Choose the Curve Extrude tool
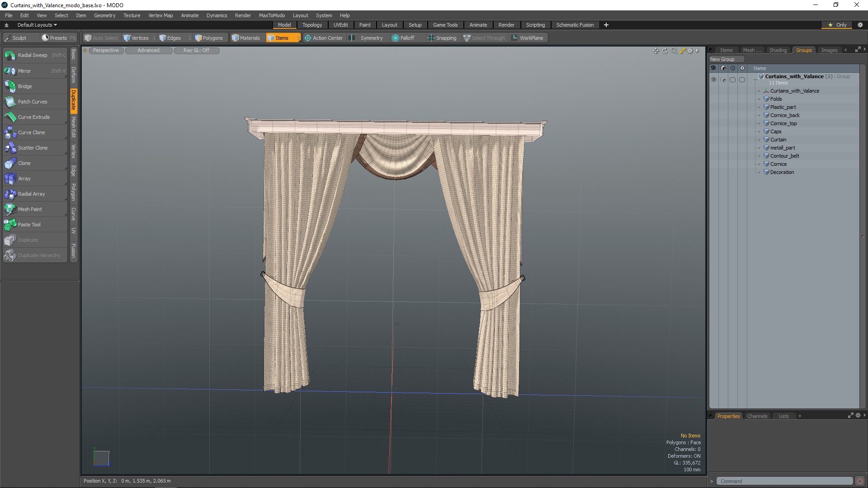 (x=34, y=117)
